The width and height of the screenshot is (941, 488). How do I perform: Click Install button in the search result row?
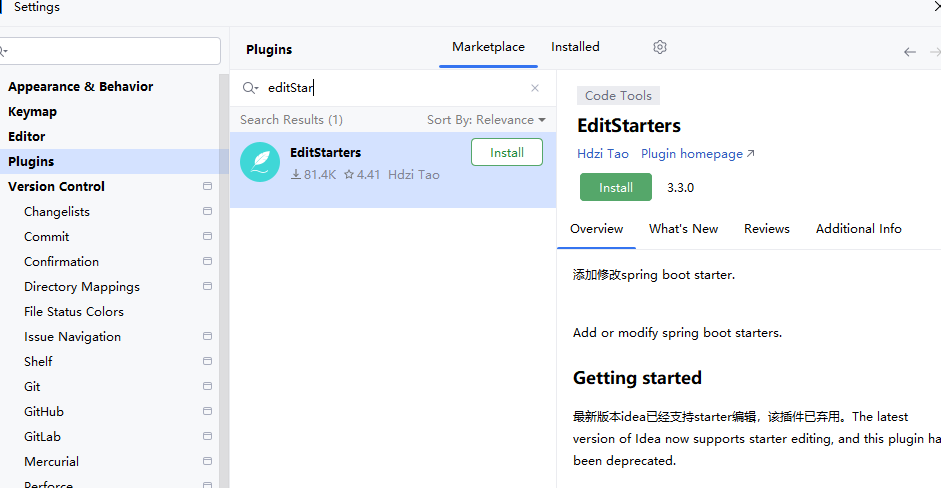pos(507,152)
